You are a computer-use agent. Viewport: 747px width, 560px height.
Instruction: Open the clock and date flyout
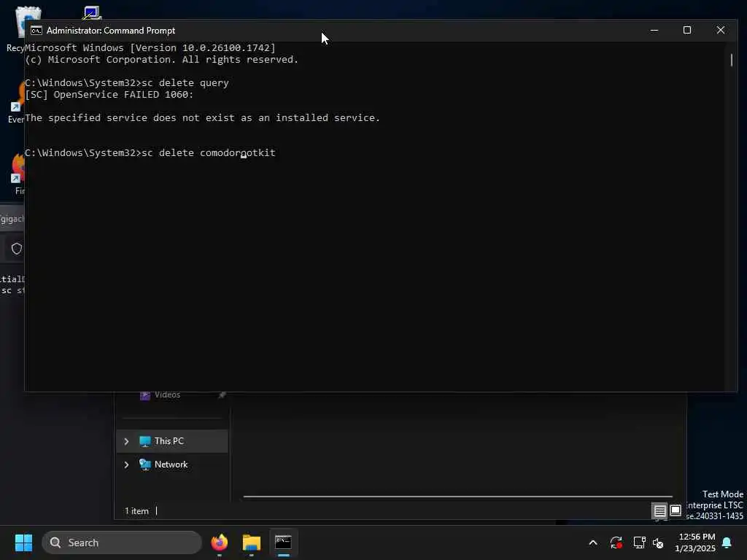pyautogui.click(x=696, y=542)
